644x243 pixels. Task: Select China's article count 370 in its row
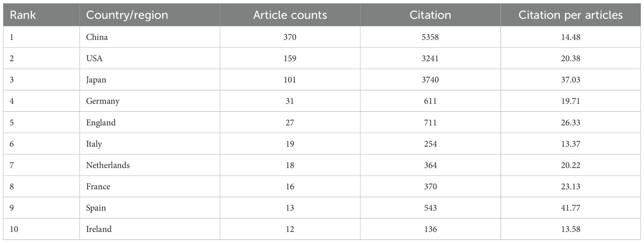pos(290,37)
